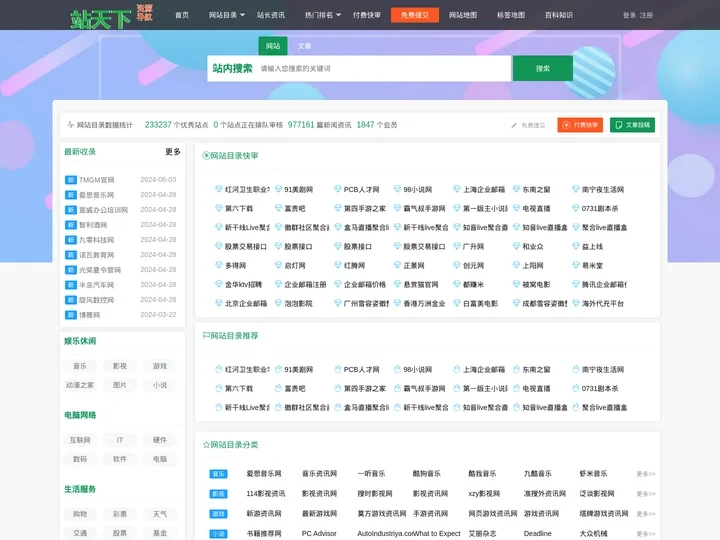Click 更多 beside 最新收录

point(173,152)
